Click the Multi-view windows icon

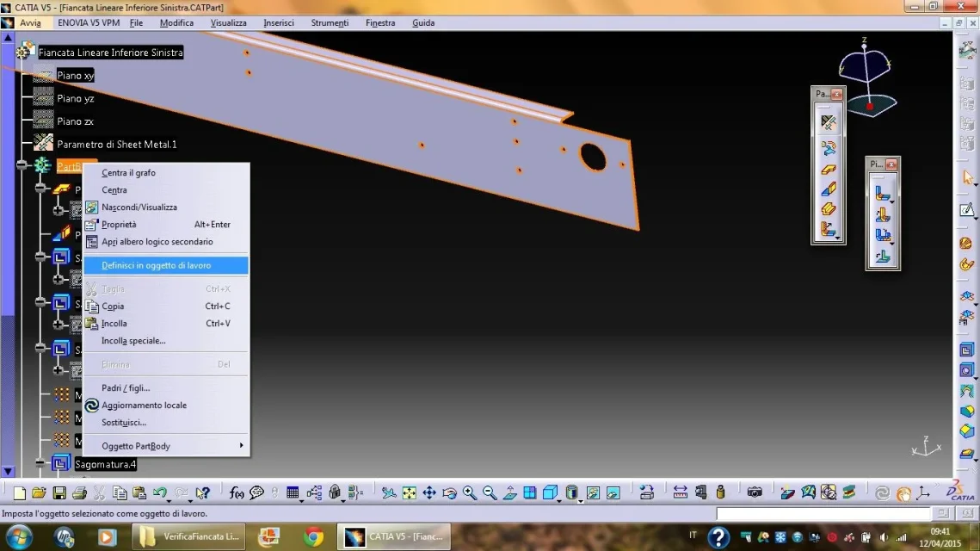point(529,492)
